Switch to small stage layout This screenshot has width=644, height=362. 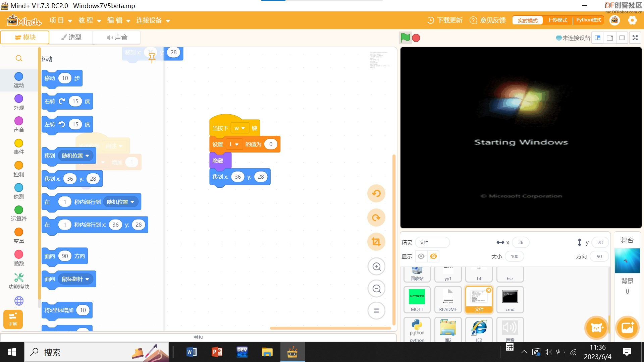[597, 38]
